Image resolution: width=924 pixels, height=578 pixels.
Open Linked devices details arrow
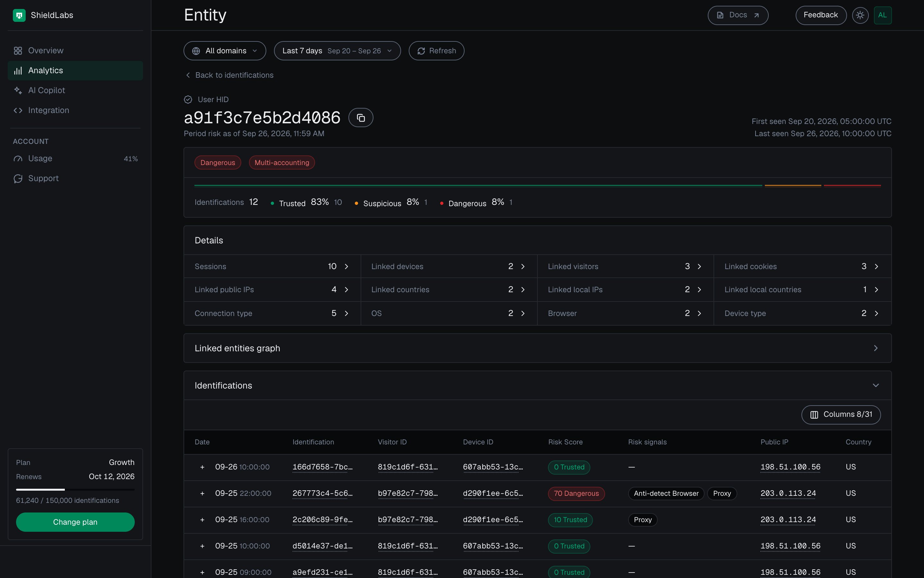pyautogui.click(x=523, y=267)
